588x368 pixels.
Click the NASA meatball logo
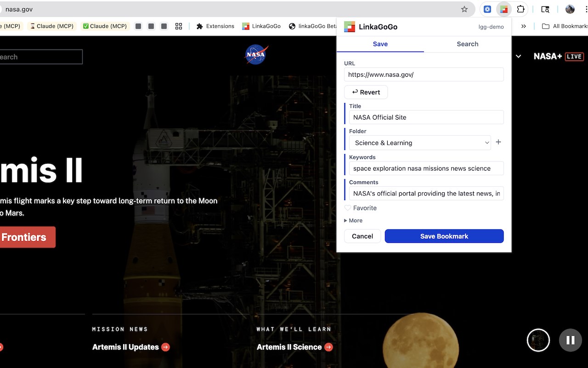click(x=256, y=55)
